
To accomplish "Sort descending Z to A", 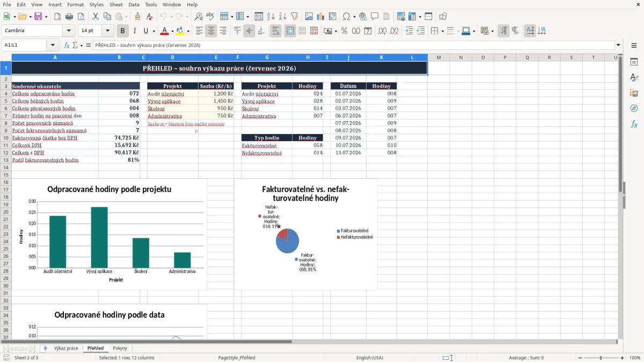I will (282, 17).
